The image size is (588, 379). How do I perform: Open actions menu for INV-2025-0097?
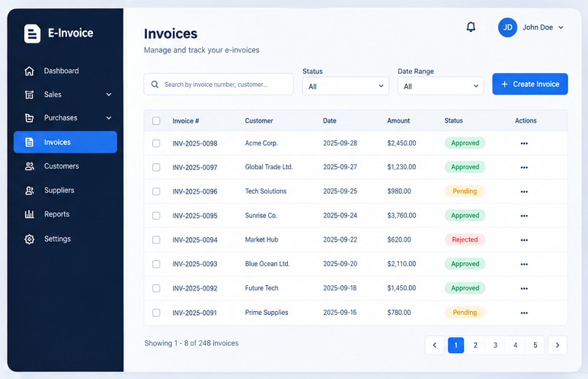click(524, 168)
